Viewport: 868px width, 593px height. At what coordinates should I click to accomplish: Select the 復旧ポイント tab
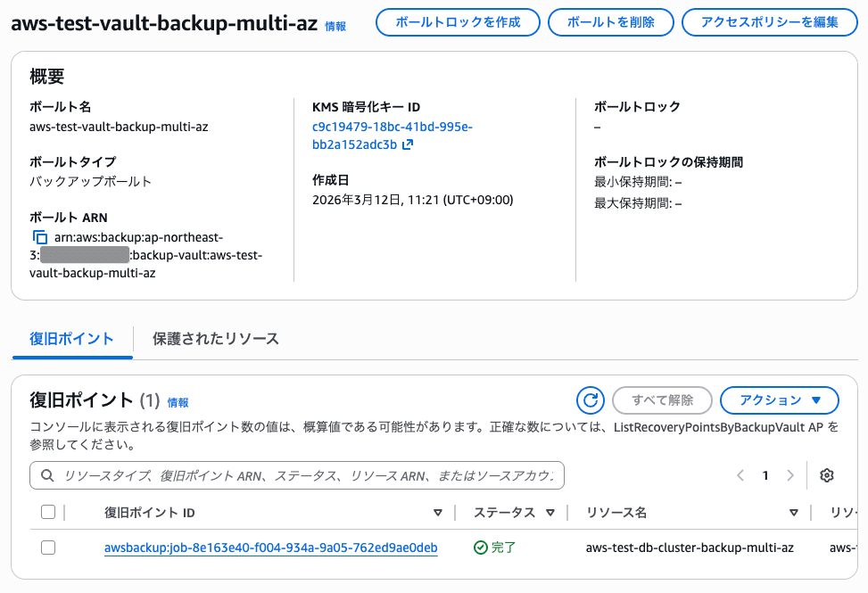70,339
